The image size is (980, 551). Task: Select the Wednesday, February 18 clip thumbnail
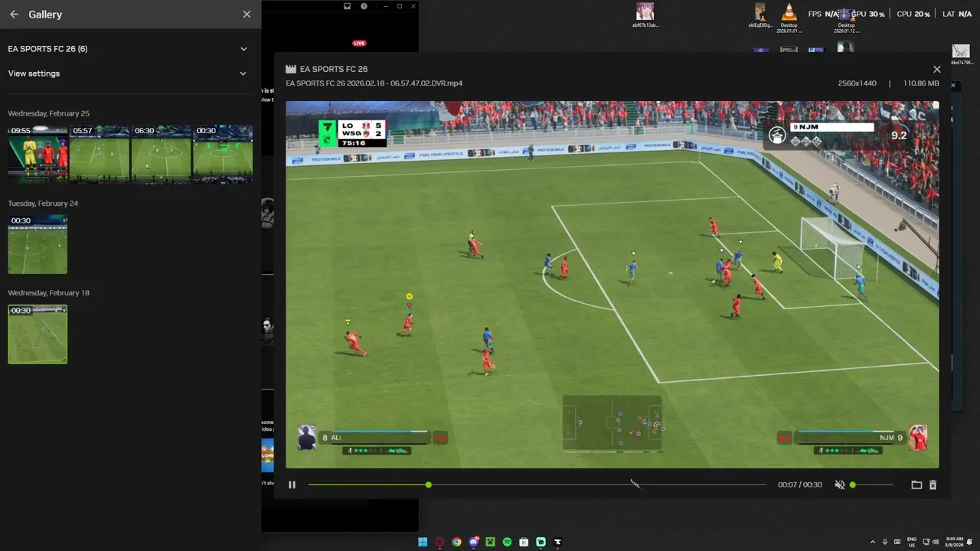pyautogui.click(x=38, y=334)
